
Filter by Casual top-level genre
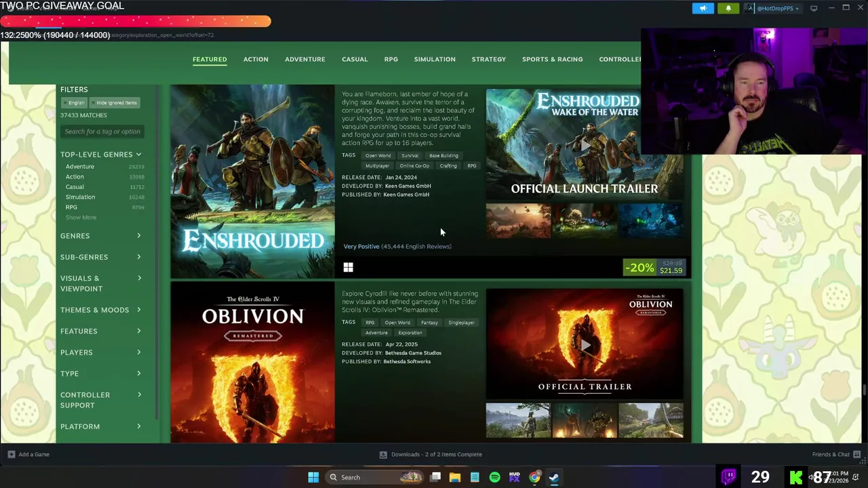(75, 187)
